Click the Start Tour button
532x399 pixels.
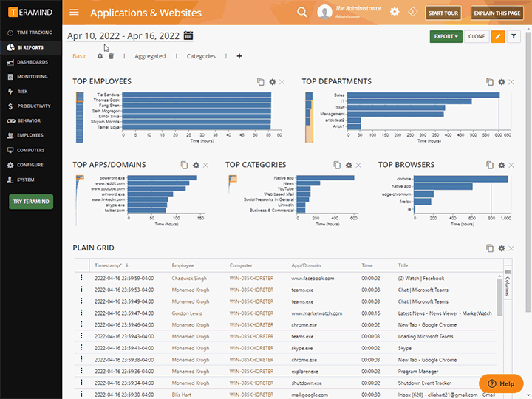445,13
